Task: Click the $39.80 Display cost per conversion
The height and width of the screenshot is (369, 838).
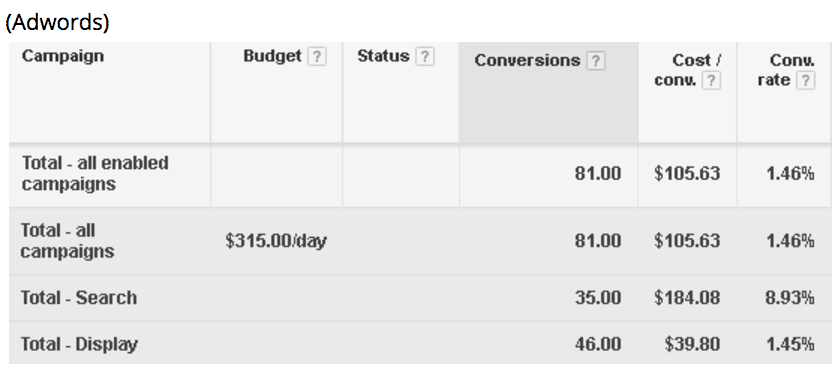Action: (x=693, y=344)
